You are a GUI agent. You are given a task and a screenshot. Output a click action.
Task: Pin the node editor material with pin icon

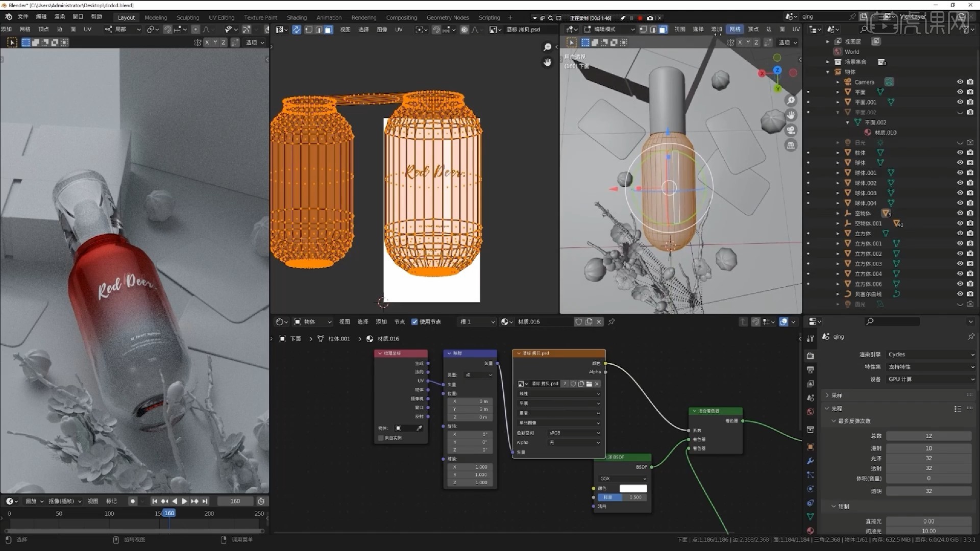[x=611, y=322]
